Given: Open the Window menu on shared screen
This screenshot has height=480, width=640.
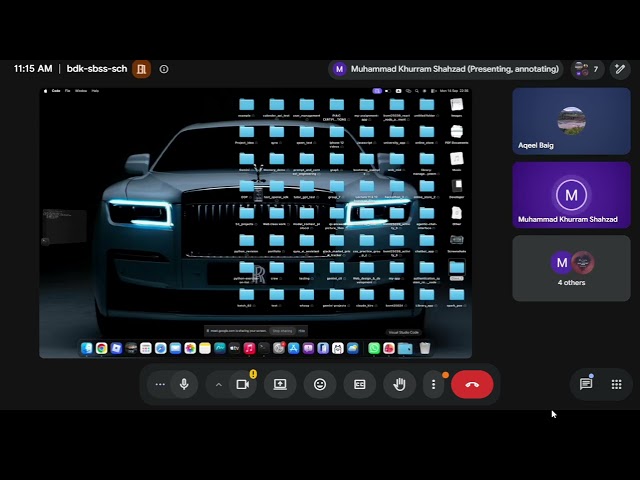Looking at the screenshot, I should pyautogui.click(x=81, y=91).
